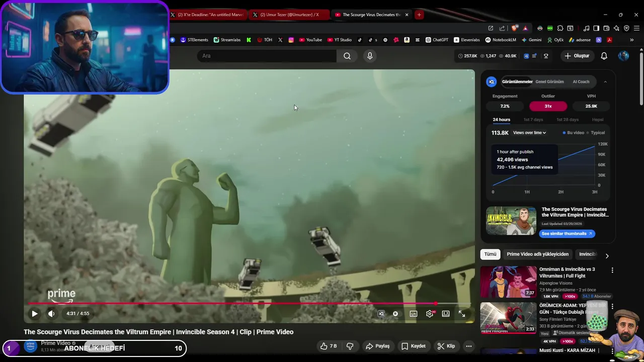Screen dimensions: 644x362
Task: Click See similar thumbnails button
Action: [567, 233]
